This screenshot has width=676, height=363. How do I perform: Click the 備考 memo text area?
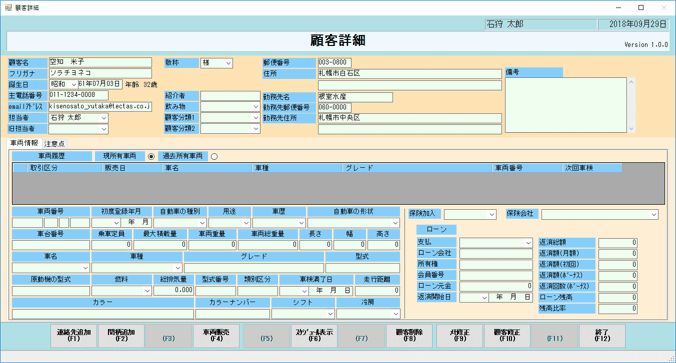tap(566, 105)
